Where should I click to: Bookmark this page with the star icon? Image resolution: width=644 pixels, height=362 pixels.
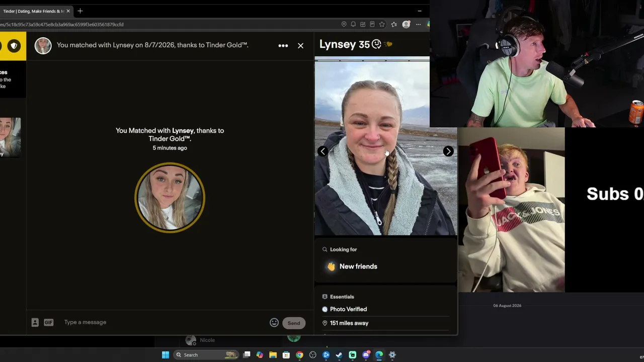pos(382,24)
